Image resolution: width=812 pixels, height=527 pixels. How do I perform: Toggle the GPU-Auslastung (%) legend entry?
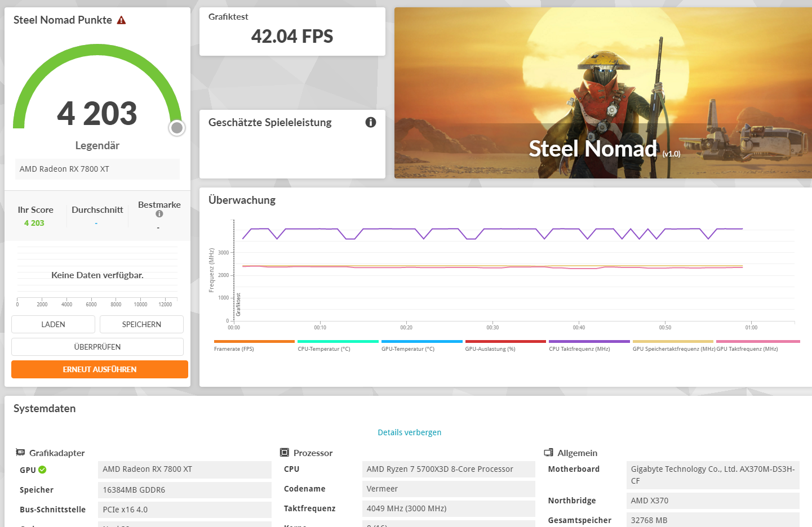coord(505,346)
